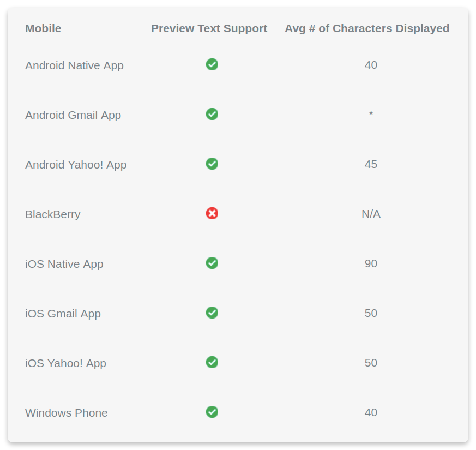Click the green checkmark for Android Gmail App
Viewport: 476px width, 450px height.
(212, 114)
